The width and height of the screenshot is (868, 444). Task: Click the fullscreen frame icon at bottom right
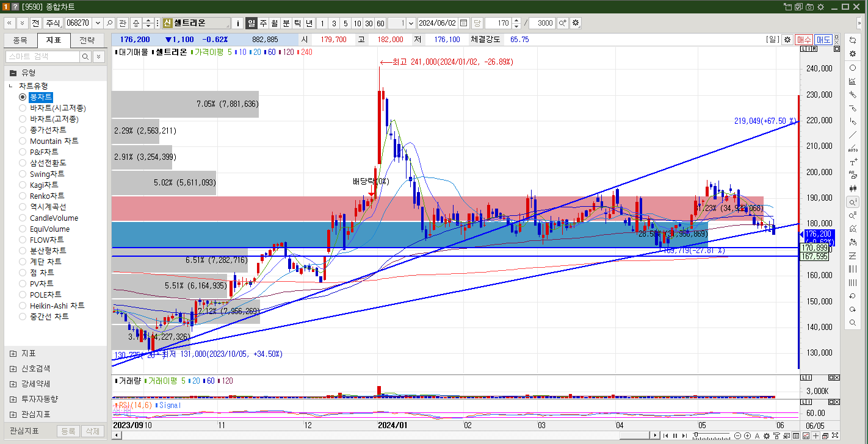tap(835, 435)
